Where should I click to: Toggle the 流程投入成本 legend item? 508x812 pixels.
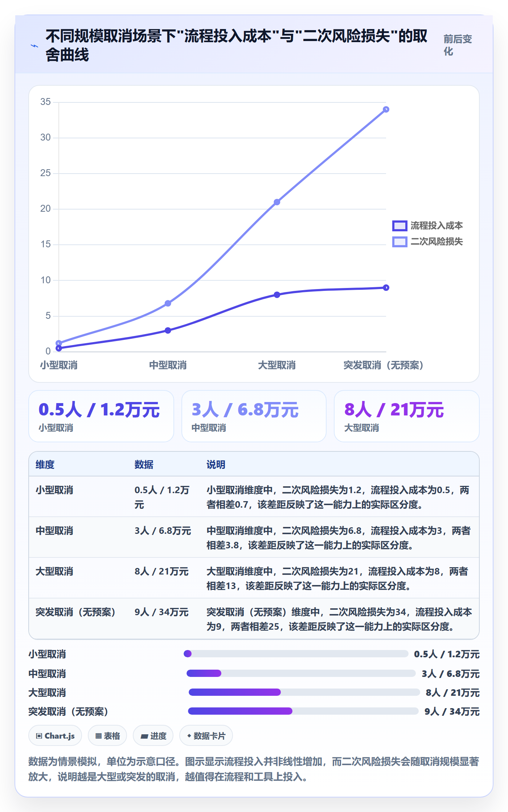[427, 226]
